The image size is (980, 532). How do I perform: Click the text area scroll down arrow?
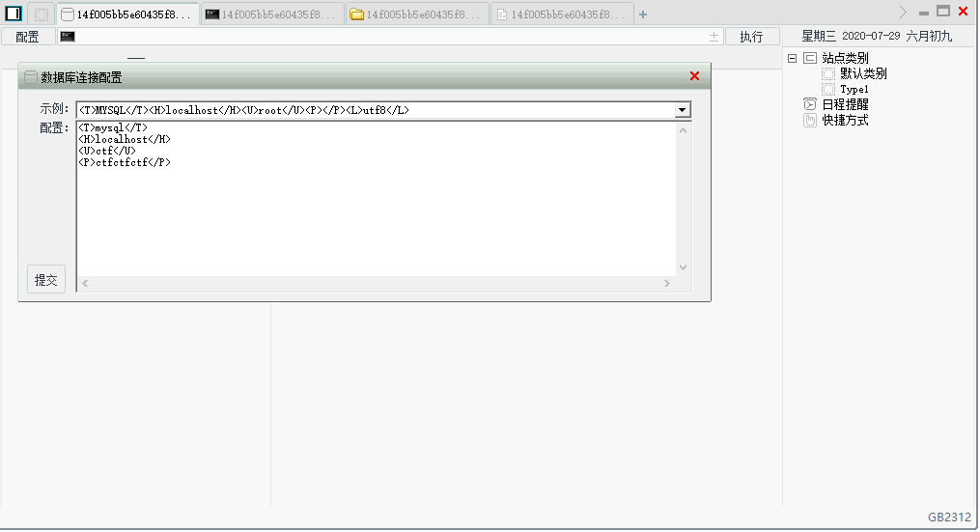pos(684,266)
